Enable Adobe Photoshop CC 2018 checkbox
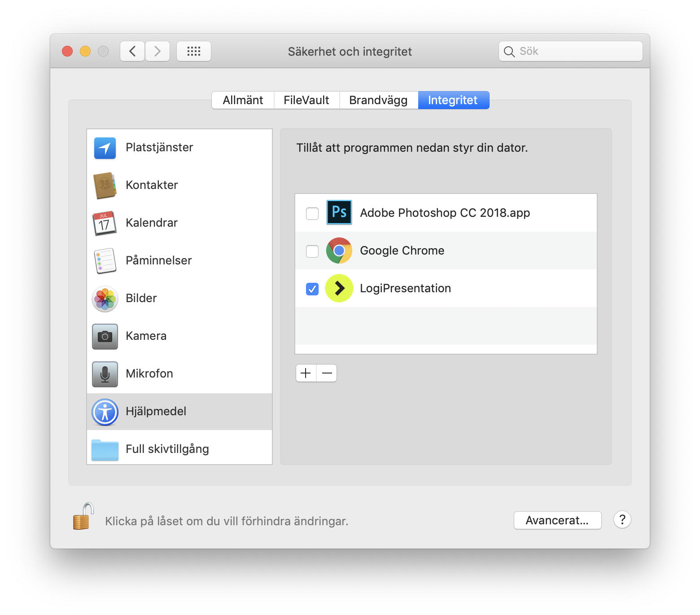The image size is (700, 615). click(312, 213)
